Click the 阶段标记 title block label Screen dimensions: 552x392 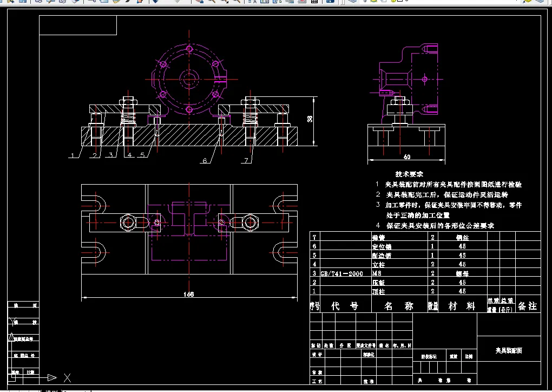tap(429, 356)
